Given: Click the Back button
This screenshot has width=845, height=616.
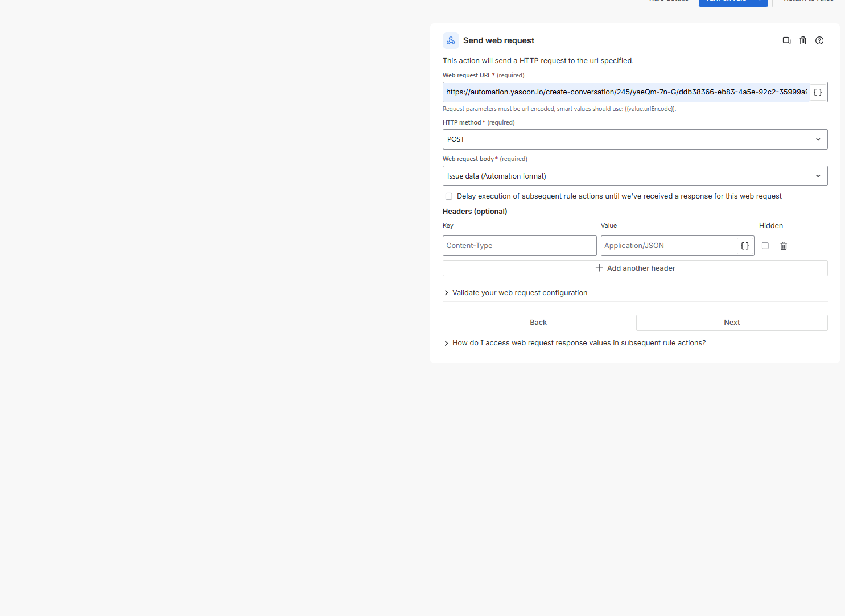Looking at the screenshot, I should coord(538,323).
